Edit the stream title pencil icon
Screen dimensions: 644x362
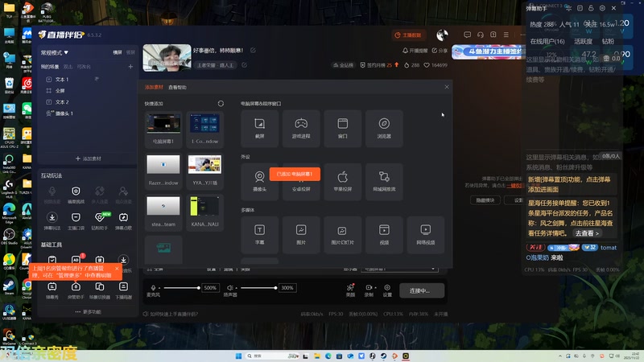(253, 51)
